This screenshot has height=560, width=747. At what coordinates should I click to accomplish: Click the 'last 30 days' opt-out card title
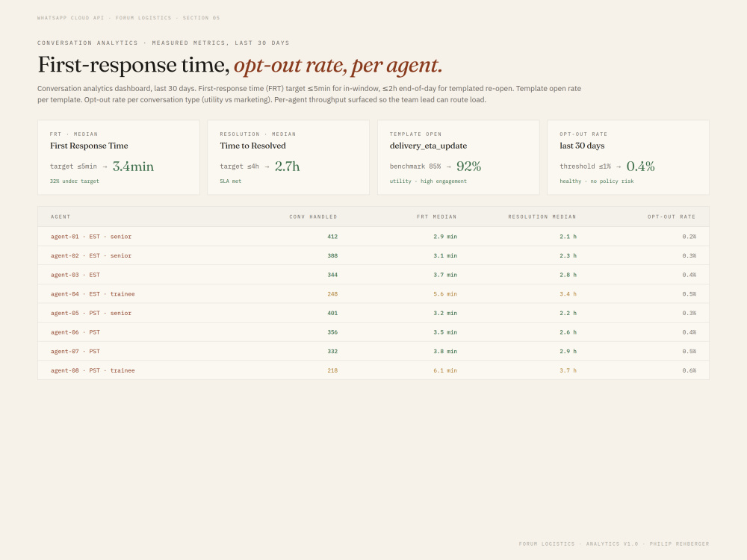click(x=582, y=146)
